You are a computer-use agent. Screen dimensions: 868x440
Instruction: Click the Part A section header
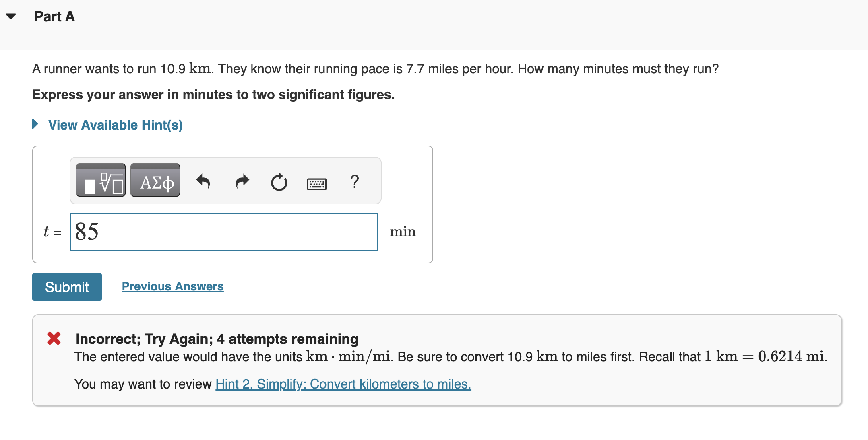point(54,16)
